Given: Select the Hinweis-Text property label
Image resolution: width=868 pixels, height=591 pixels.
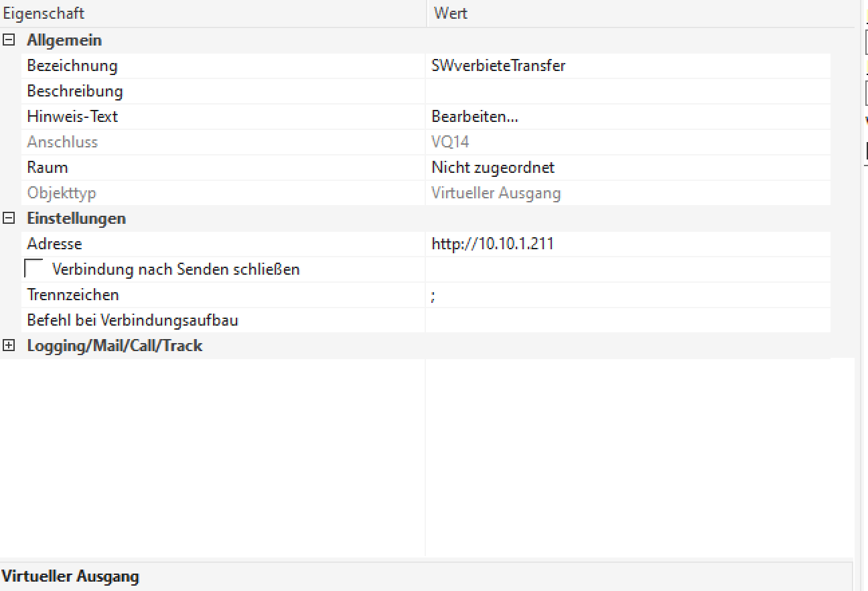Looking at the screenshot, I should pyautogui.click(x=72, y=117).
